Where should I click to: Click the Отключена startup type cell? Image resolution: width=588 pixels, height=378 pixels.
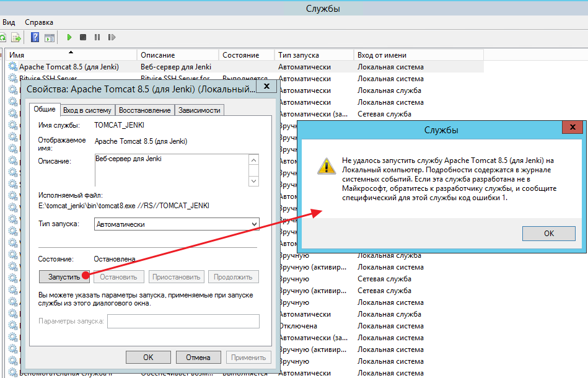click(x=299, y=326)
